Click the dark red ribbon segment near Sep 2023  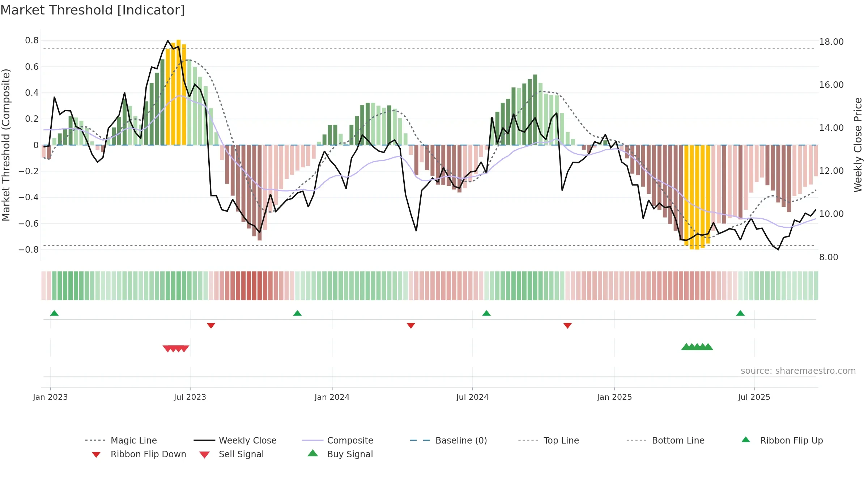tap(254, 286)
